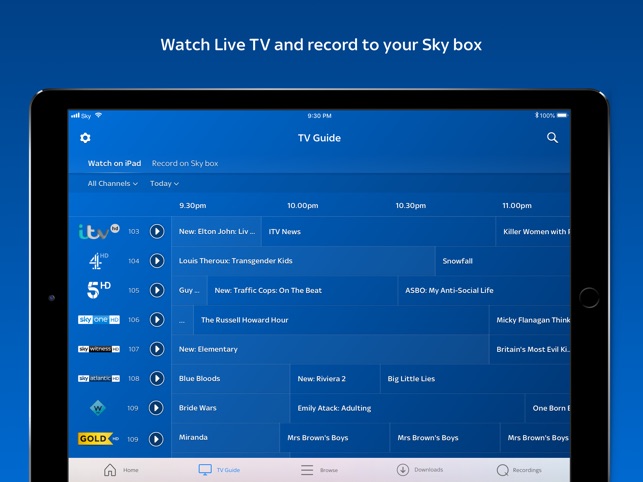Open One Born programme on W
The width and height of the screenshot is (643, 482).
point(548,408)
